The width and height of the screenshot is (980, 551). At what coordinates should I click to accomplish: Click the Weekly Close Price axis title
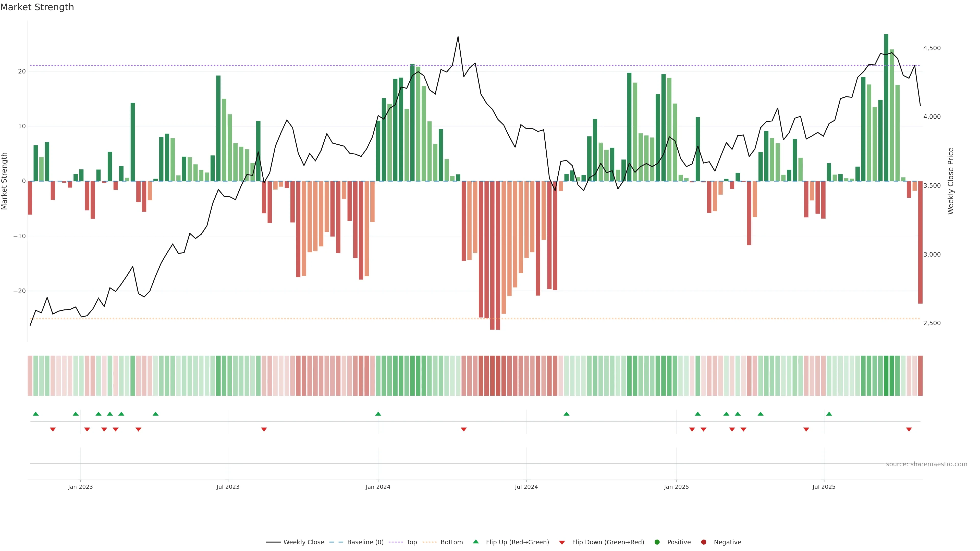(951, 181)
